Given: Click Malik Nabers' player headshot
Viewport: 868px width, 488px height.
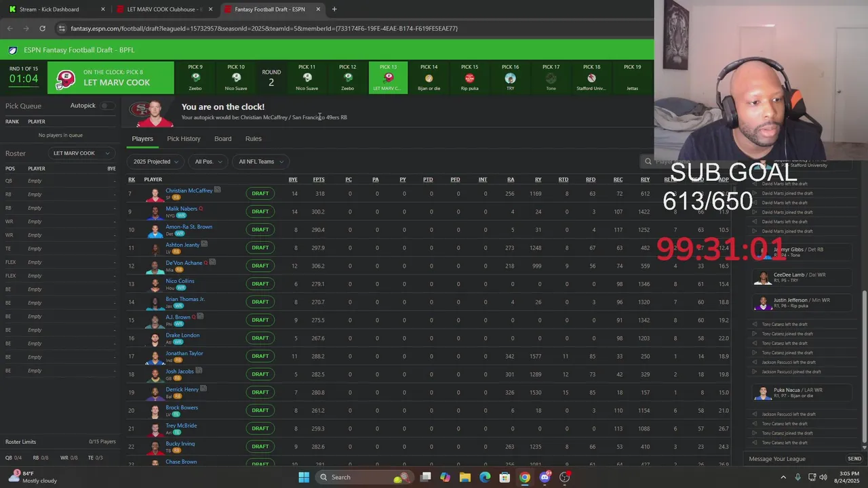Looking at the screenshot, I should [155, 211].
